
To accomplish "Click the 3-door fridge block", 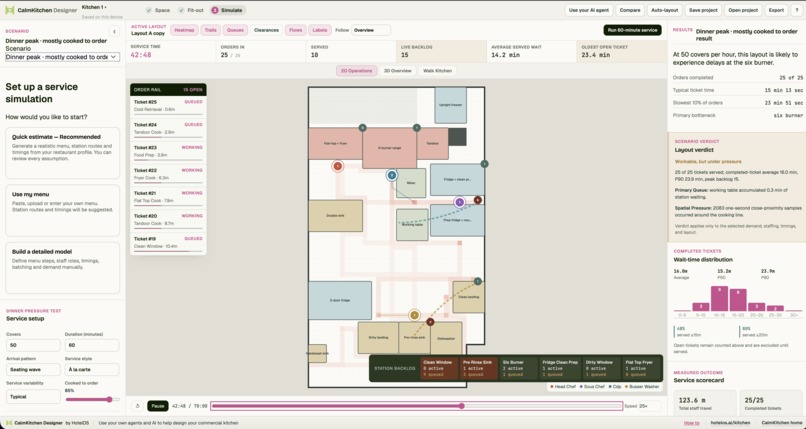I will [x=340, y=300].
